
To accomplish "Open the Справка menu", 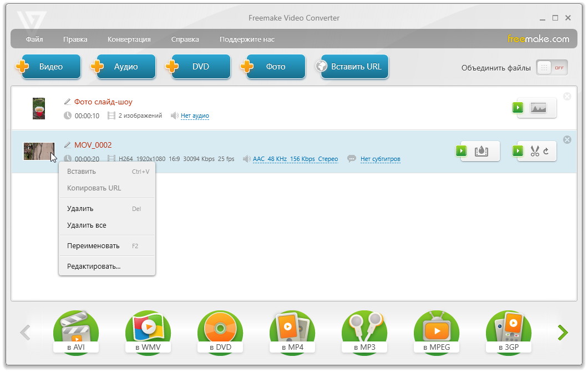I will point(185,39).
